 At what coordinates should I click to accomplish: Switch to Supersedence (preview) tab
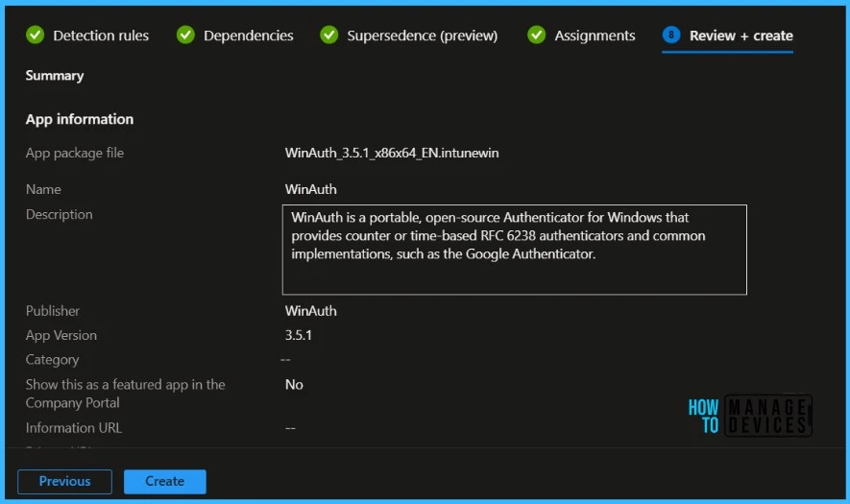click(423, 36)
